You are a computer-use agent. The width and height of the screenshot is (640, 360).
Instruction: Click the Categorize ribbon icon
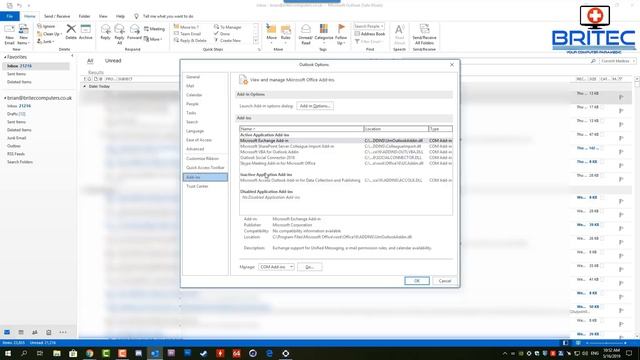click(x=324, y=34)
